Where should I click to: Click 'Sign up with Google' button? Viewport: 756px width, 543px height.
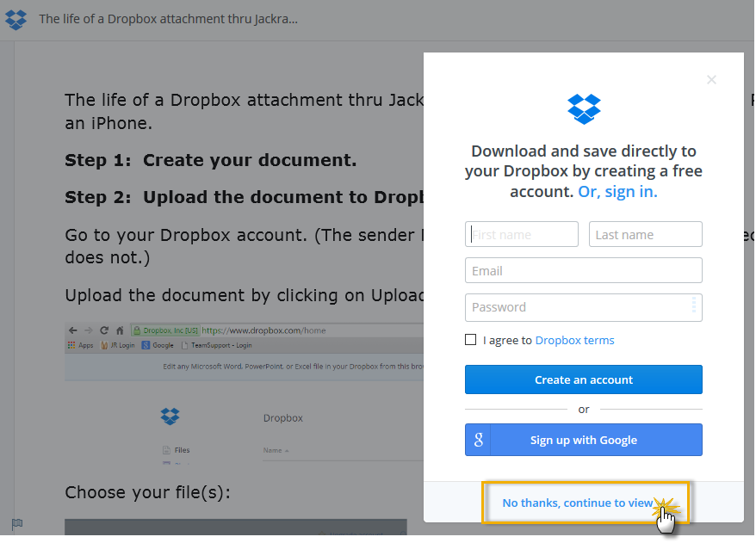pyautogui.click(x=584, y=440)
